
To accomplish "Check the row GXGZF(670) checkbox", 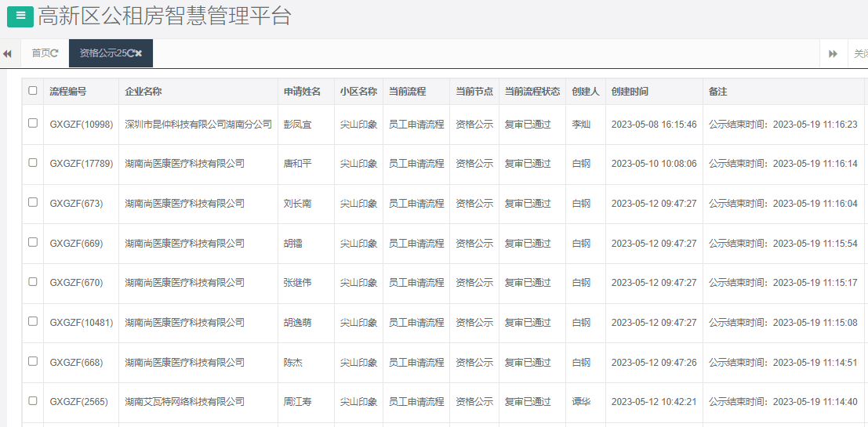I will tap(33, 281).
